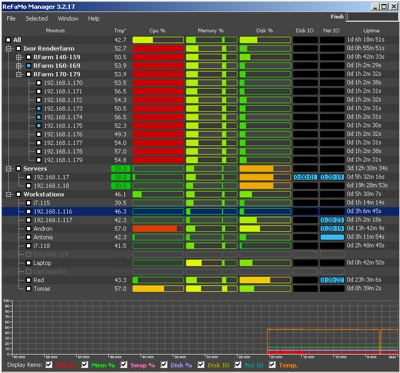Collapse the RFarm 170-179 group
Image resolution: width=400 pixels, height=373 pixels.
pos(19,74)
